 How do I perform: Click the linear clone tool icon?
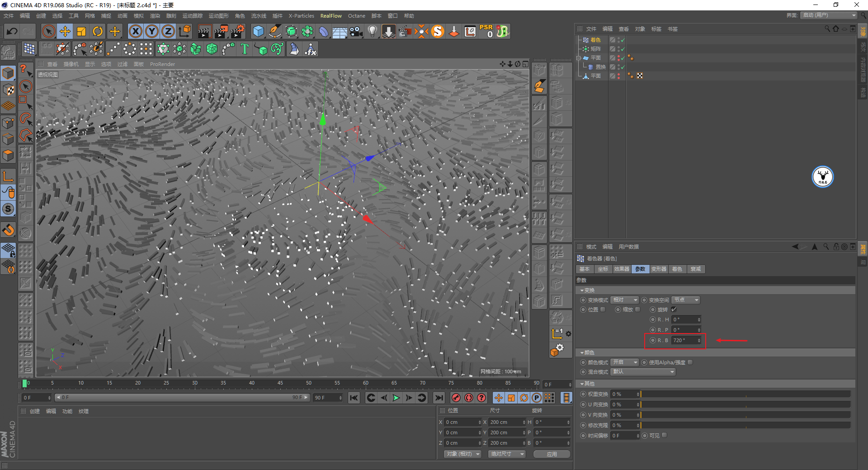(x=113, y=49)
